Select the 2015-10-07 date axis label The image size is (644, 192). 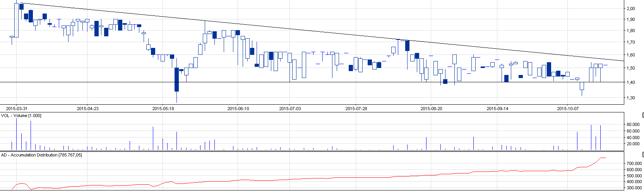[568, 109]
